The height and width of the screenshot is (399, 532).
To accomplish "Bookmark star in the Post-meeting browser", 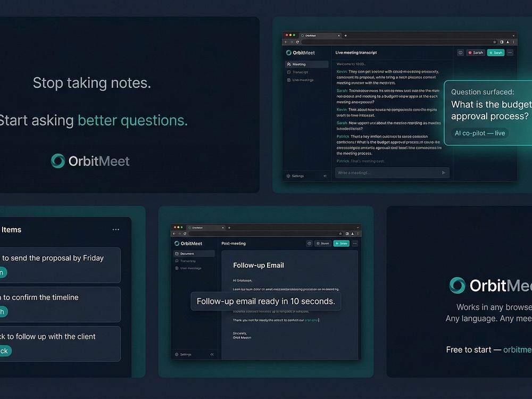I will (340, 234).
